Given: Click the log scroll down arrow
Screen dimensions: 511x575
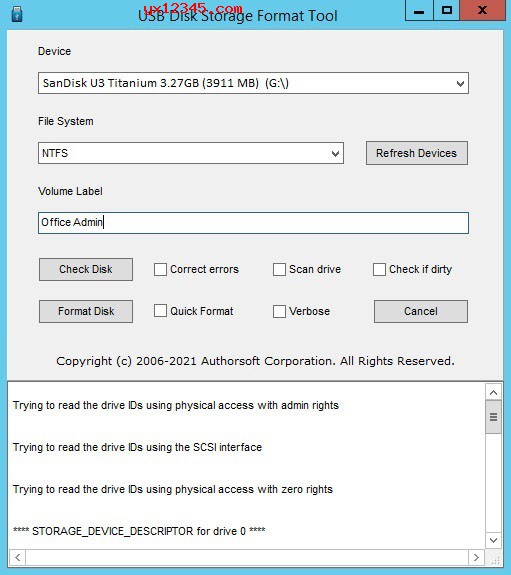Looking at the screenshot, I should [493, 540].
